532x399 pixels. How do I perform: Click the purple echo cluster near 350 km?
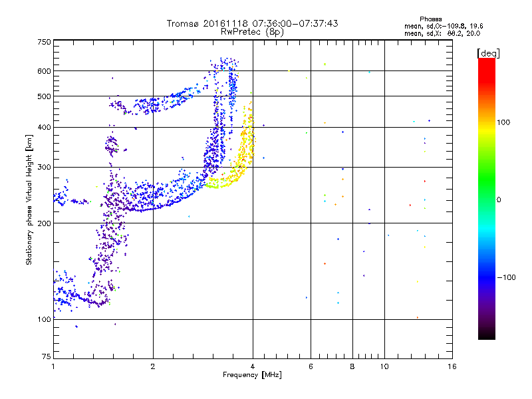[111, 145]
